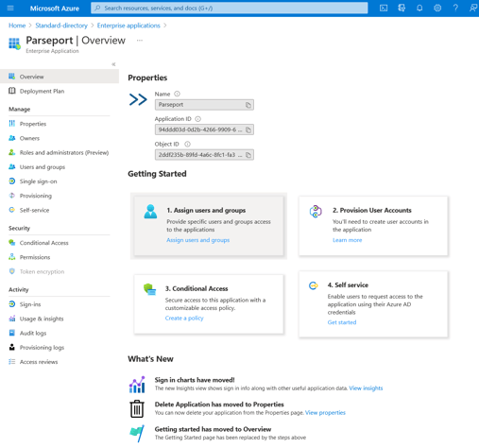The height and width of the screenshot is (448, 479).
Task: Click the Parseport double-chevron logo
Action: click(138, 99)
